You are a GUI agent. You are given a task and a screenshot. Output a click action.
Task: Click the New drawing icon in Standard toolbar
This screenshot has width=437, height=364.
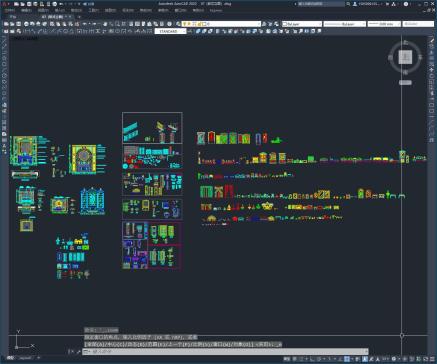[6, 24]
